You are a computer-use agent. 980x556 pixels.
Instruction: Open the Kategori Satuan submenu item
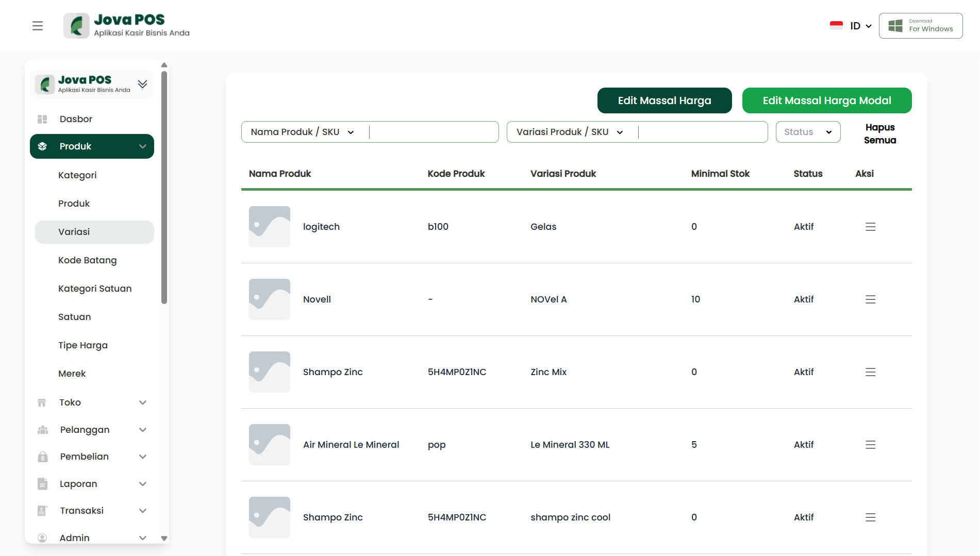[95, 289]
